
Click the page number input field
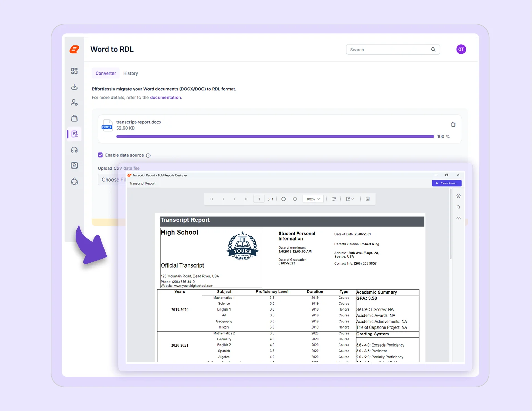[x=259, y=199]
